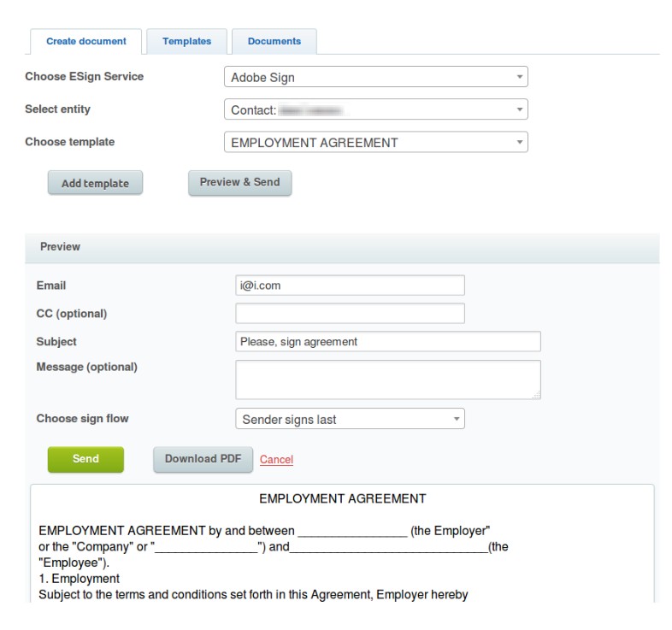Image resolution: width=672 pixels, height=630 pixels.
Task: Select the Create document tab
Action: [85, 41]
